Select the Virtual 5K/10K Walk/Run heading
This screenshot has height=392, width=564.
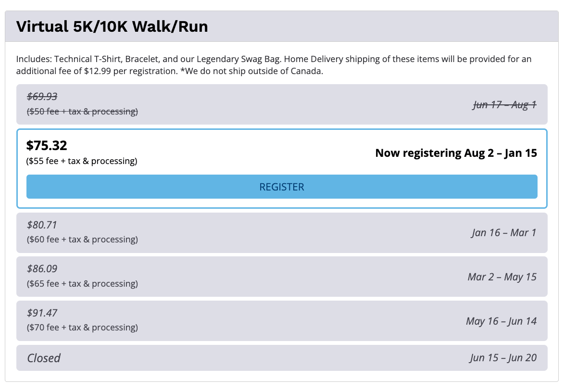(112, 26)
